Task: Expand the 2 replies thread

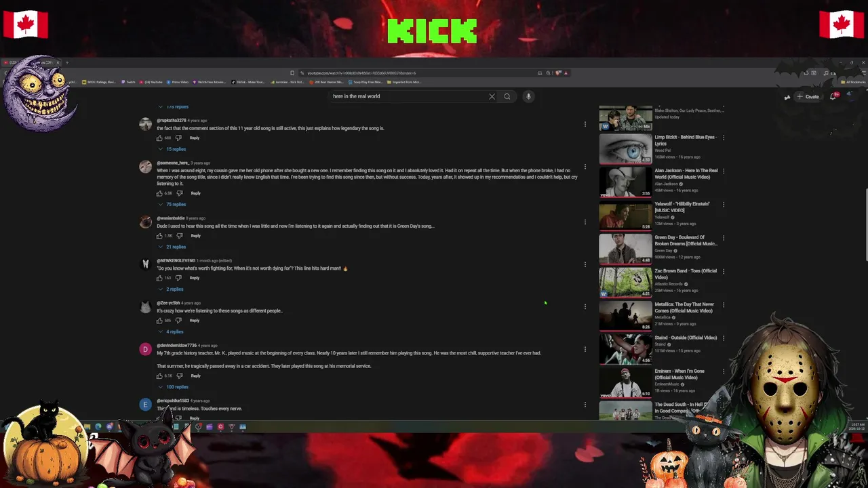Action: click(171, 289)
